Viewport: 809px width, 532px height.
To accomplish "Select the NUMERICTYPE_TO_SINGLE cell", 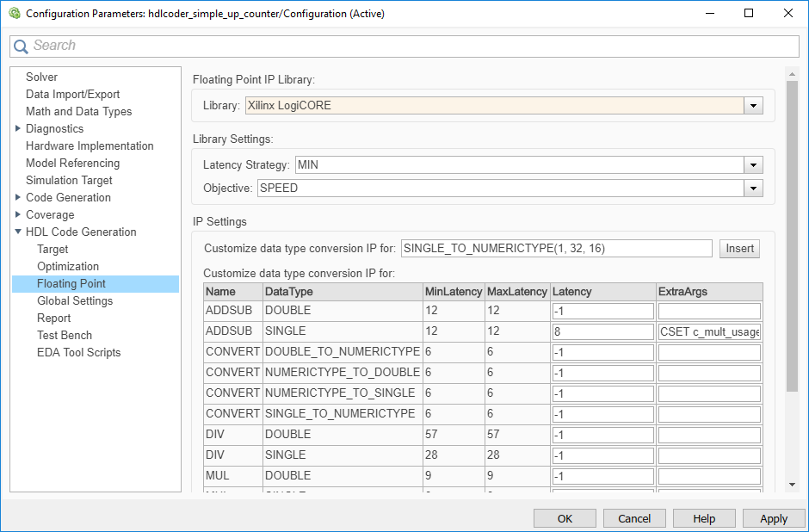I will (343, 393).
